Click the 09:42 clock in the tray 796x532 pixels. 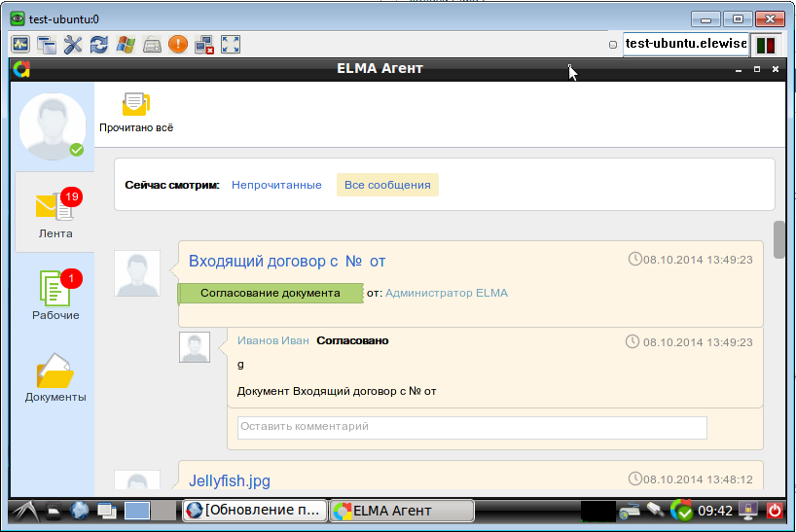[715, 511]
